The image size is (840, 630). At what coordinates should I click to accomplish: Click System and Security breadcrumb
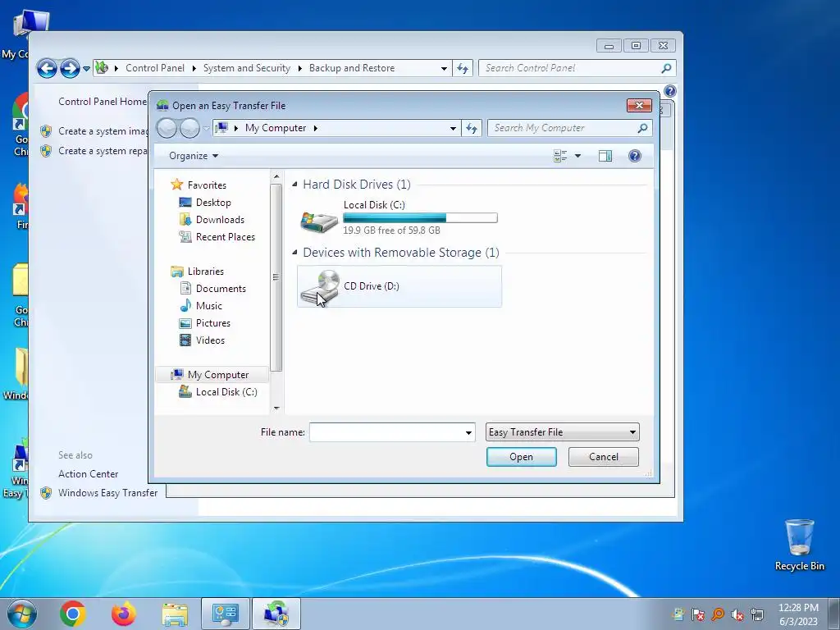tap(246, 68)
